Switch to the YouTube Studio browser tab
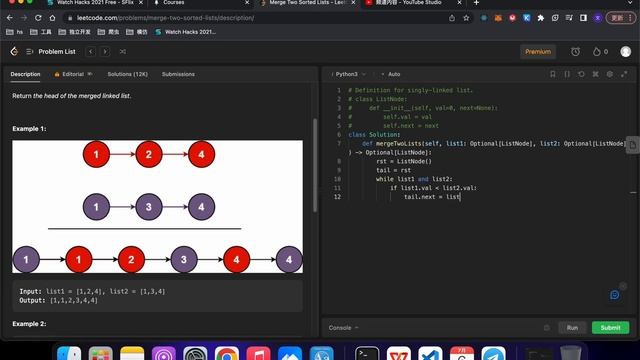Screen dimensions: 640x360 (412, 3)
